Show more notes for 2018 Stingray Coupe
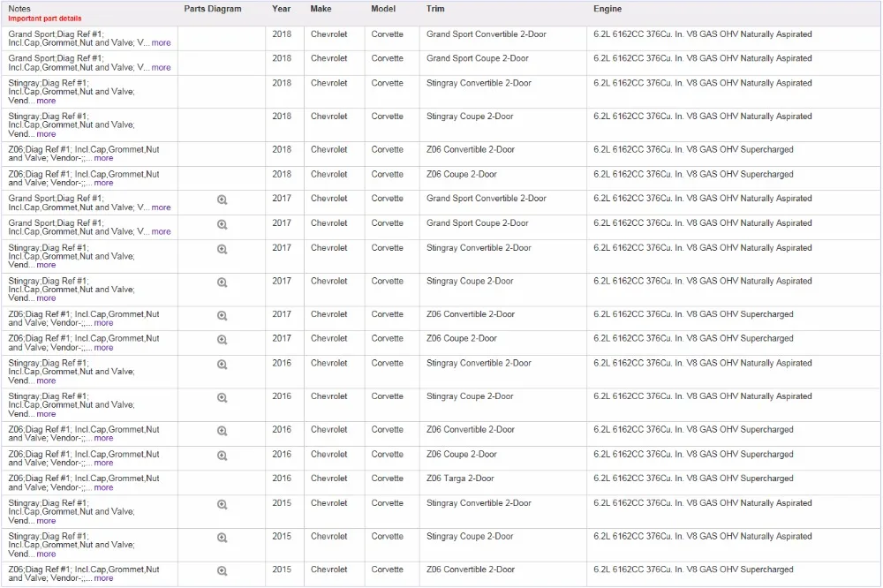The image size is (883, 588). 46,134
